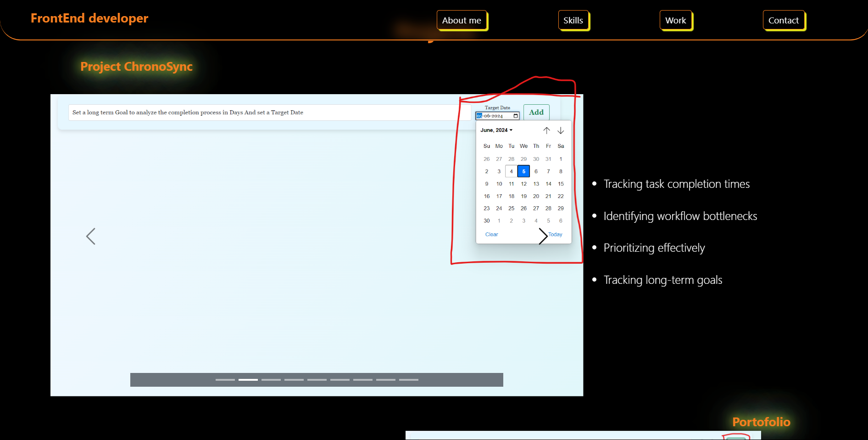The height and width of the screenshot is (440, 868).
Task: Click the calendar down arrow for next month
Action: 561,130
